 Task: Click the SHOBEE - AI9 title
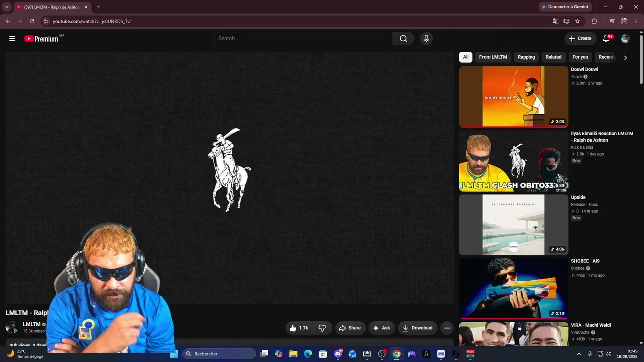coord(585,261)
